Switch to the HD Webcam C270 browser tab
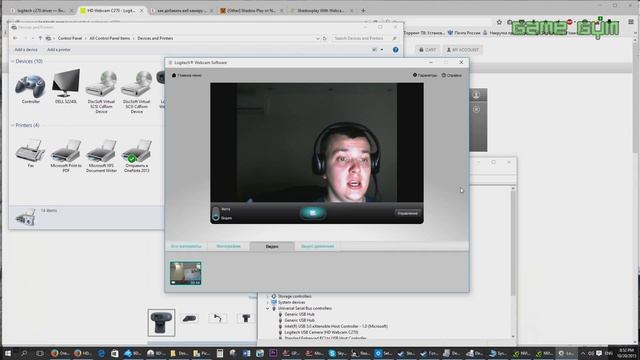640x360 pixels. tap(111, 10)
